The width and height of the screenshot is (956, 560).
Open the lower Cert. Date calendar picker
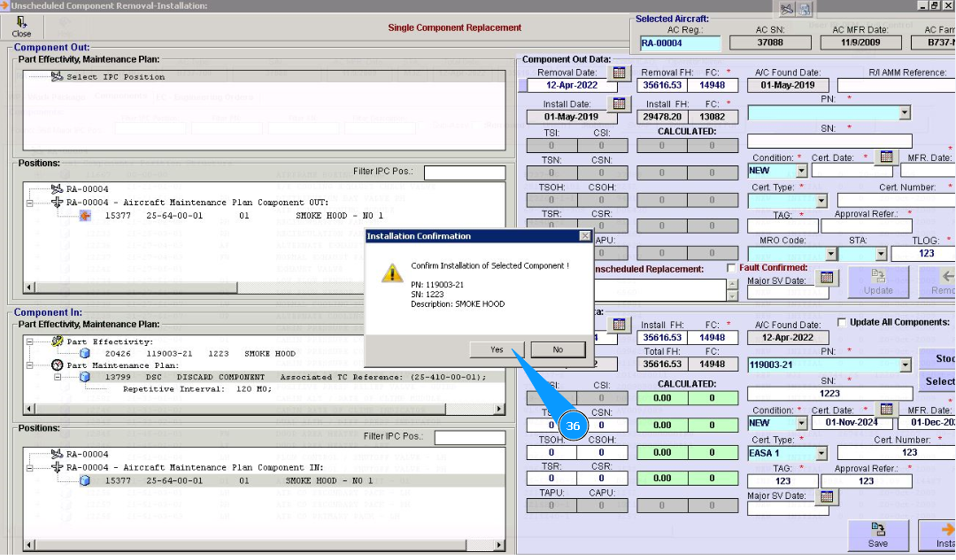(x=886, y=409)
